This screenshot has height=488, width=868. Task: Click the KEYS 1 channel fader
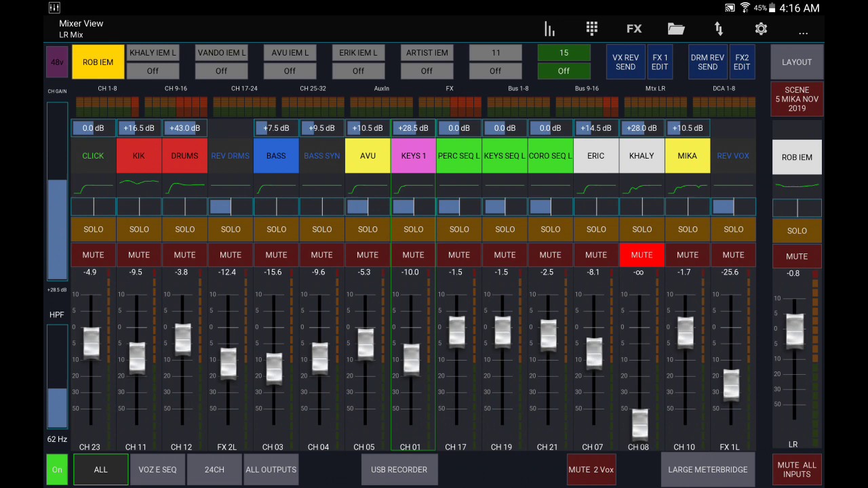(x=412, y=359)
